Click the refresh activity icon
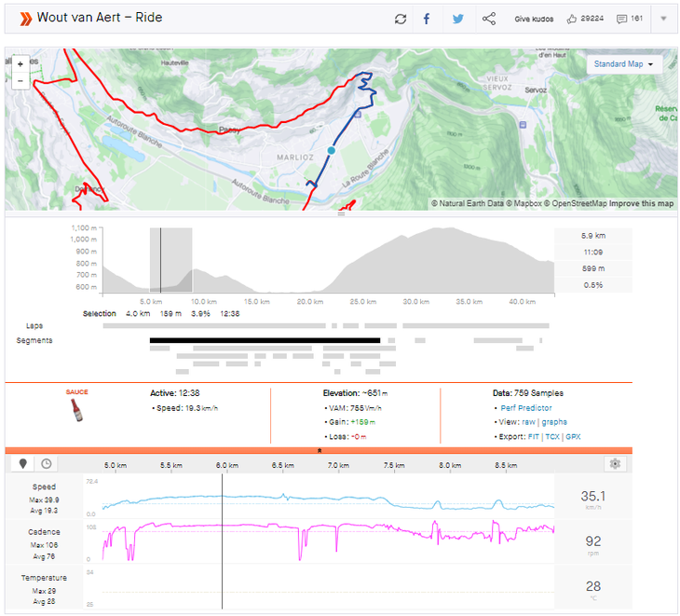 [401, 19]
